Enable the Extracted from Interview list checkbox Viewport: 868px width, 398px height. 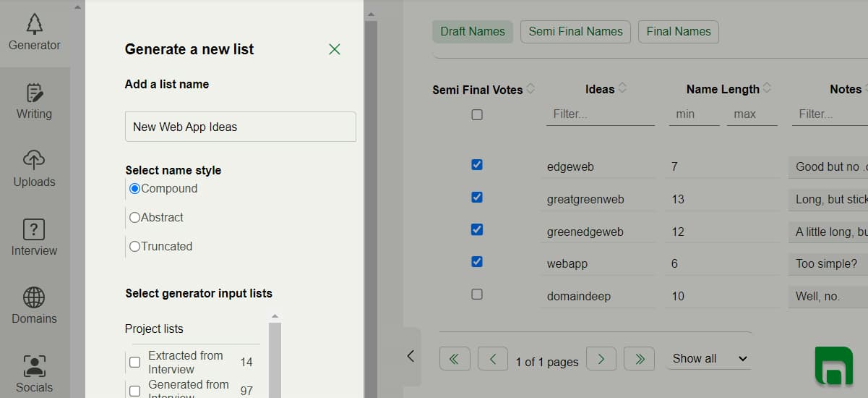134,362
